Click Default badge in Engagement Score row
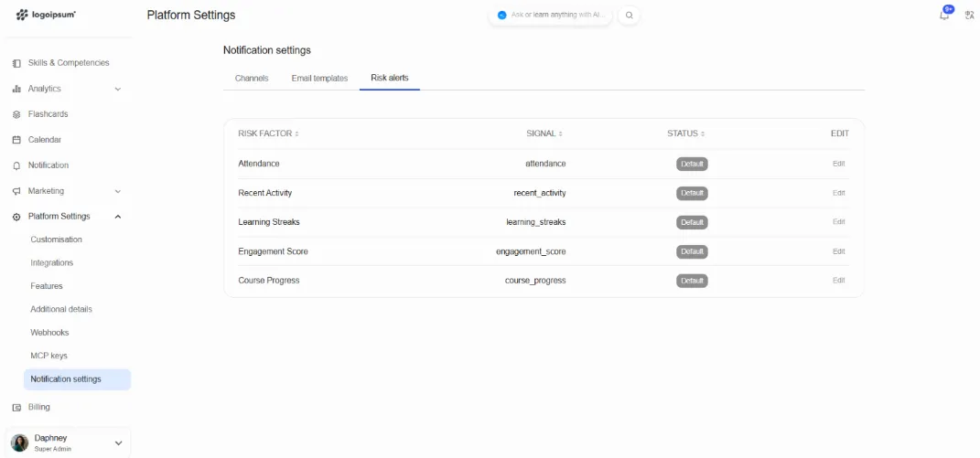Viewport: 980px width, 458px height. click(x=692, y=251)
